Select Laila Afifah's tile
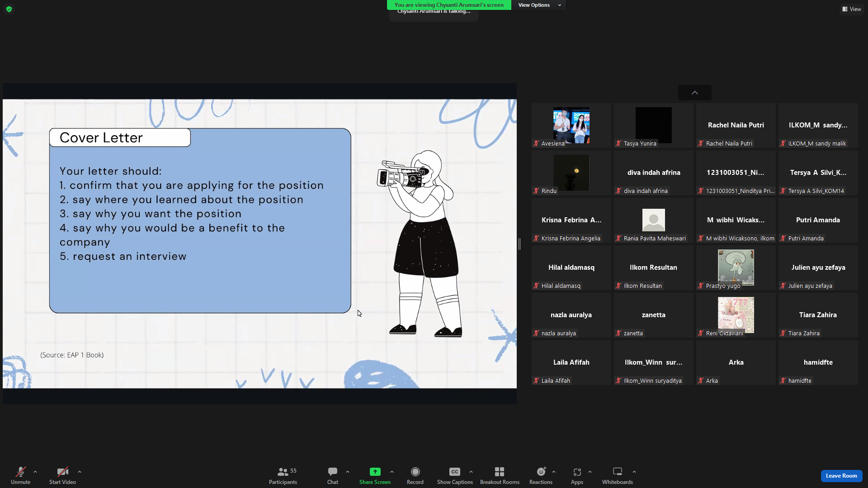 571,362
